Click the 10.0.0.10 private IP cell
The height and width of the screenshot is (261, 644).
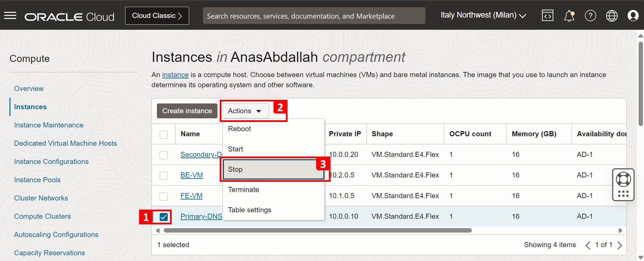343,216
